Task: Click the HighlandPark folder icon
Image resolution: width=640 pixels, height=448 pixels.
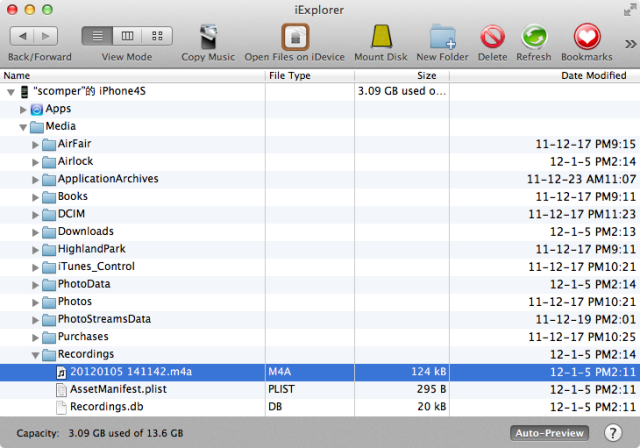Action: pos(49,250)
